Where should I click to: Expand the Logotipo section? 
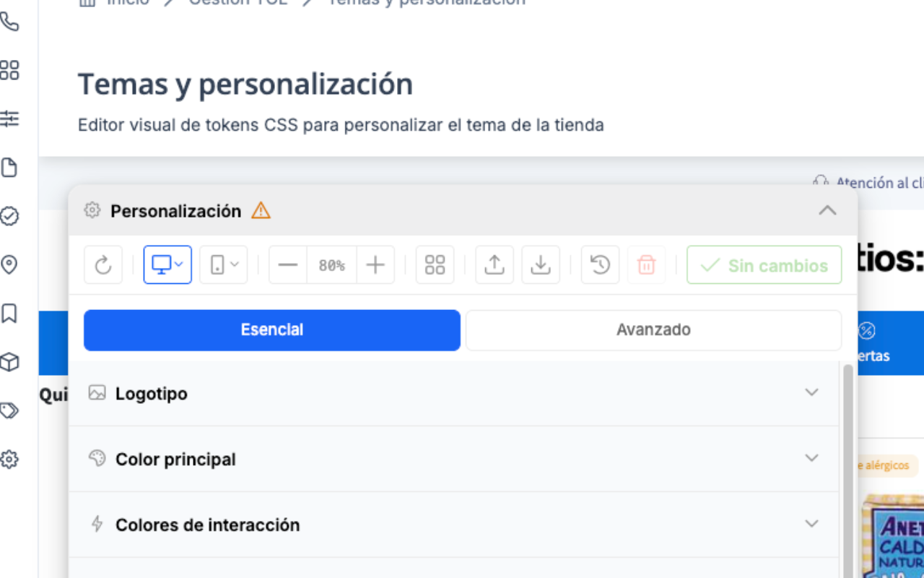(454, 393)
